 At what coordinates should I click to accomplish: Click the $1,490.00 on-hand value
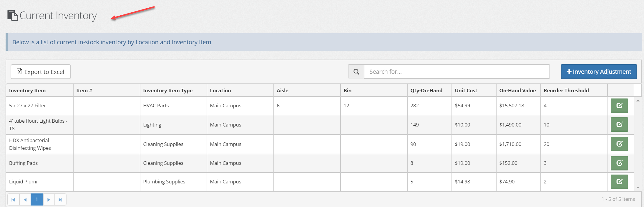click(x=510, y=125)
